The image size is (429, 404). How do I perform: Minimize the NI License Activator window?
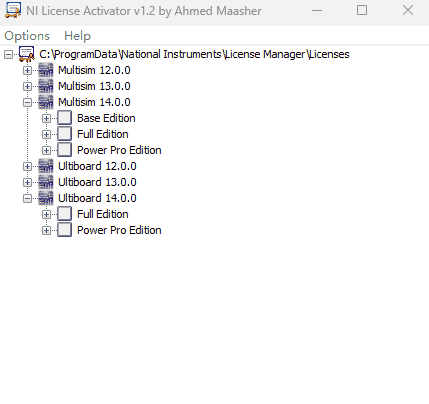coord(317,10)
